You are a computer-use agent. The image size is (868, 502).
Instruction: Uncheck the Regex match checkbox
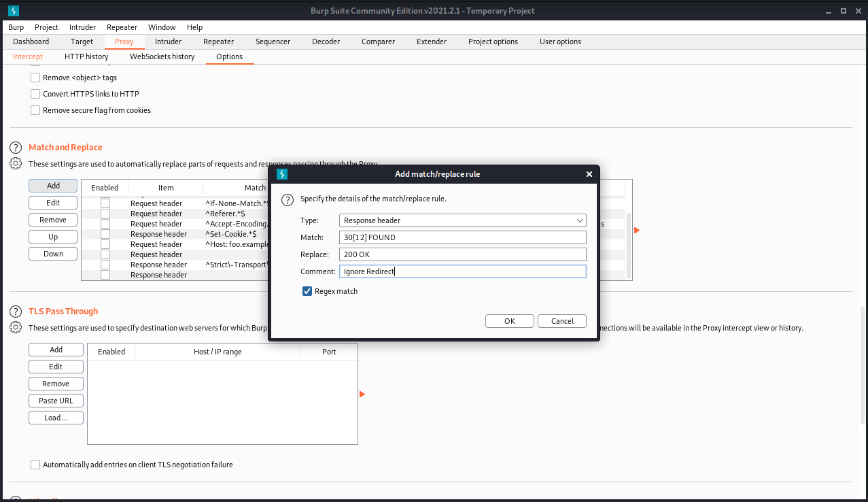point(307,291)
